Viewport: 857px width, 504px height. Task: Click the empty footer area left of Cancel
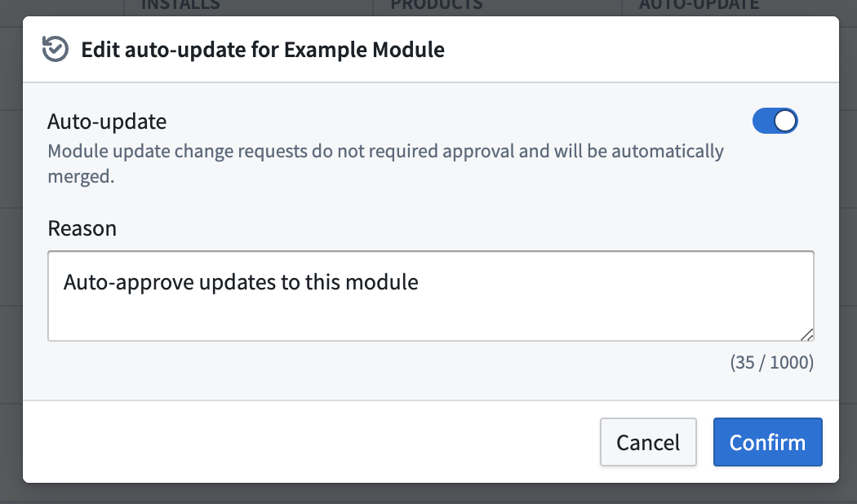click(310, 442)
